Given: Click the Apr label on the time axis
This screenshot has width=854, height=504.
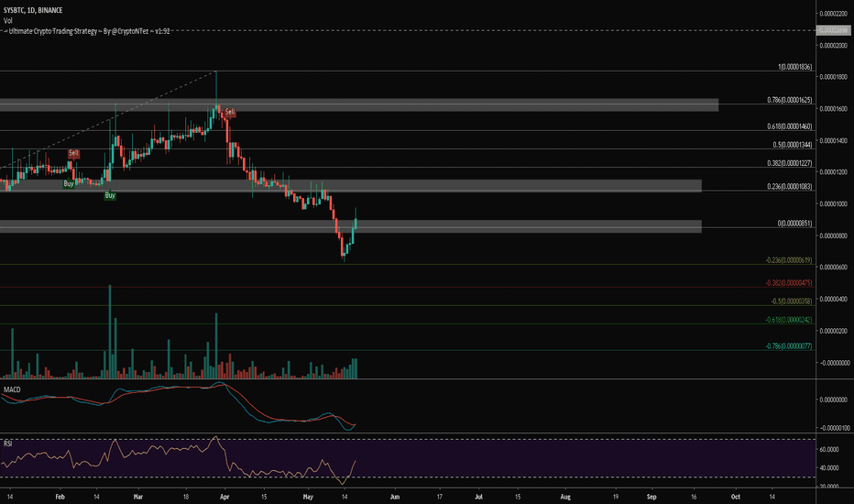Looking at the screenshot, I should 224,497.
